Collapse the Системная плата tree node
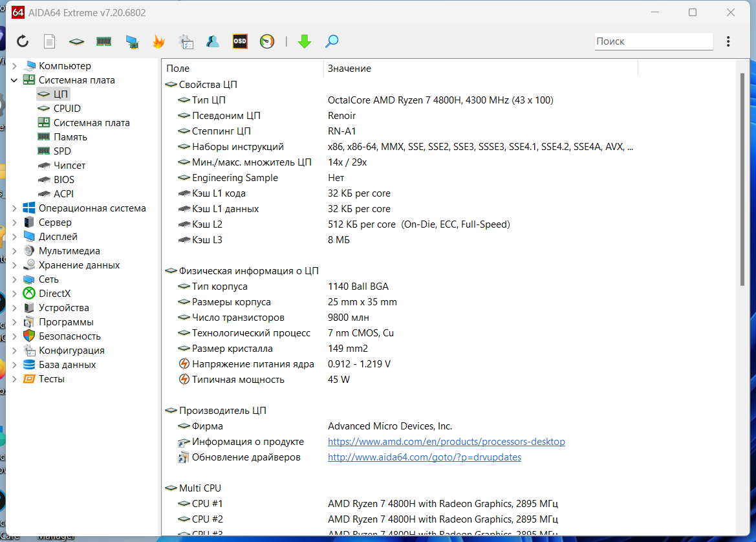 coord(14,80)
